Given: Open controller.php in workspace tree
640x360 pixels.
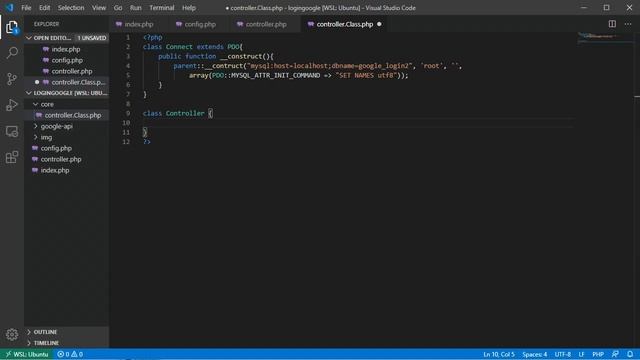Looking at the screenshot, I should pyautogui.click(x=67, y=160).
